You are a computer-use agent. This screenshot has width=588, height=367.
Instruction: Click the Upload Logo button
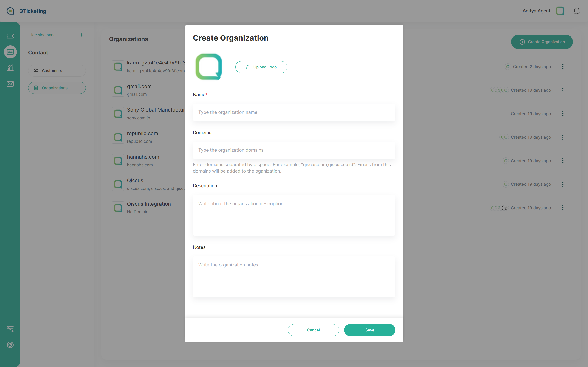point(261,67)
